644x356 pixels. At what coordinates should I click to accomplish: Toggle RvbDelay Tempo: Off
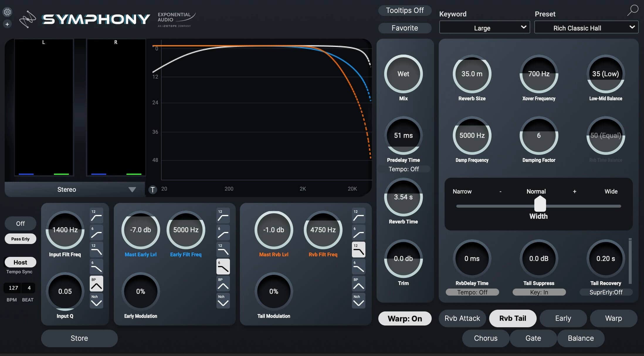[x=472, y=292]
